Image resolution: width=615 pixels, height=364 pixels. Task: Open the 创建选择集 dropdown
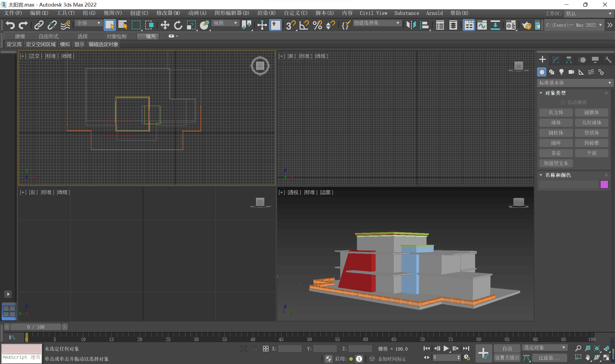376,23
